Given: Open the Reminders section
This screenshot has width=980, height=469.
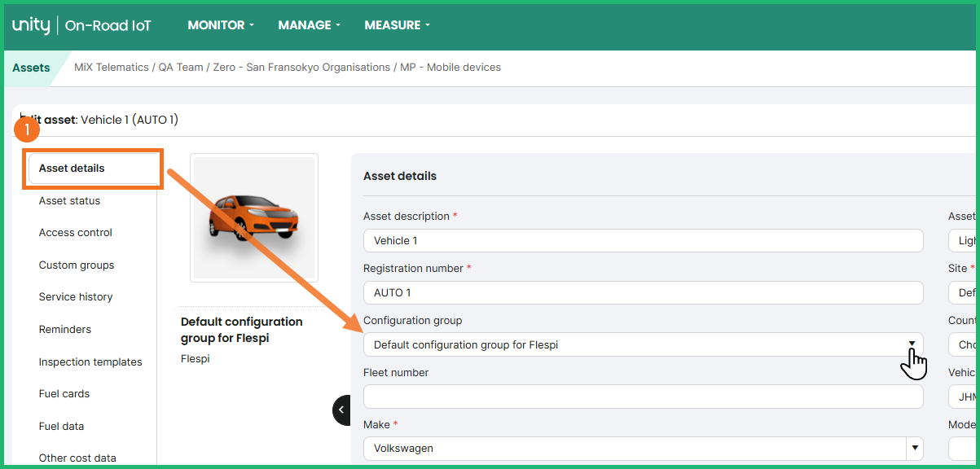Looking at the screenshot, I should click(x=64, y=329).
